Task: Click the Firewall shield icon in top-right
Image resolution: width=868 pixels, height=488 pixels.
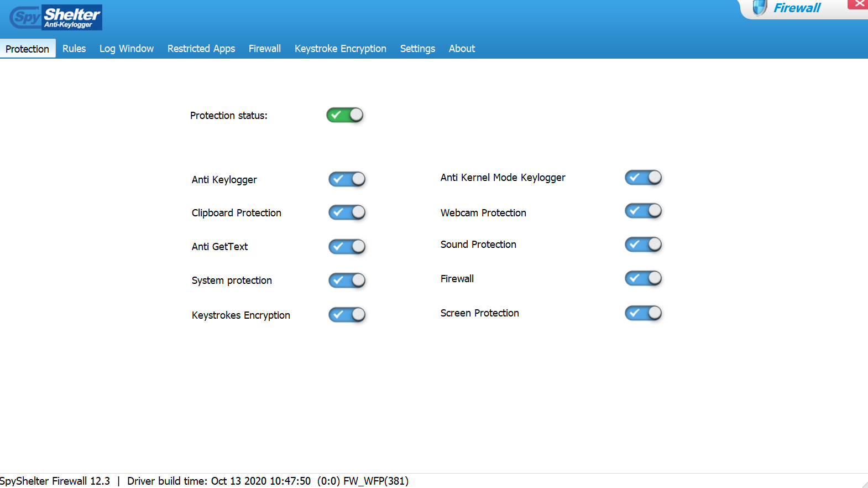Action: 760,8
